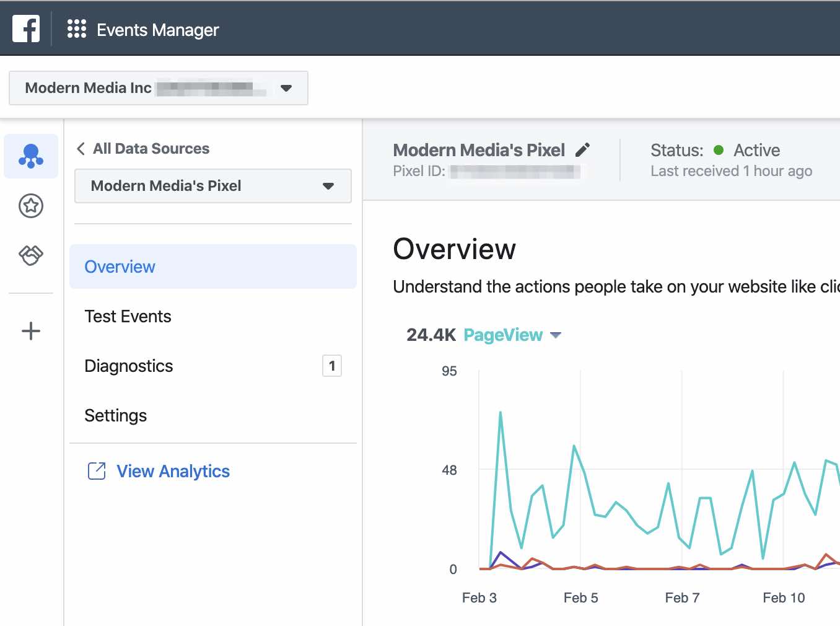Click the Feb 10 axis label
This screenshot has height=626, width=840.
784,598
